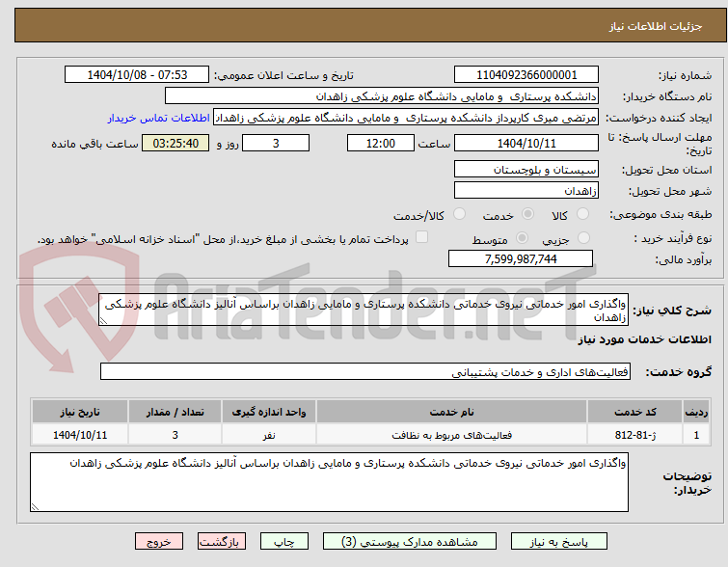
Task: Click the resize handle of شرح کلی نیاز box
Action: click(x=103, y=321)
